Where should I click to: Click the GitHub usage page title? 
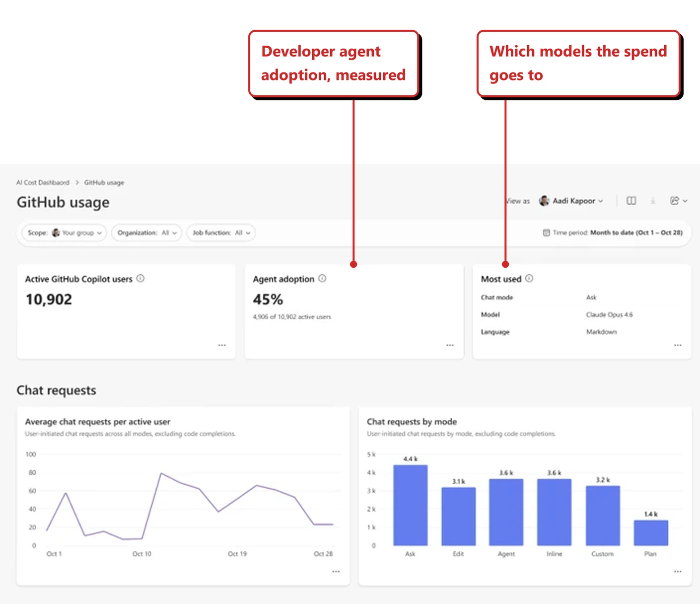[63, 202]
